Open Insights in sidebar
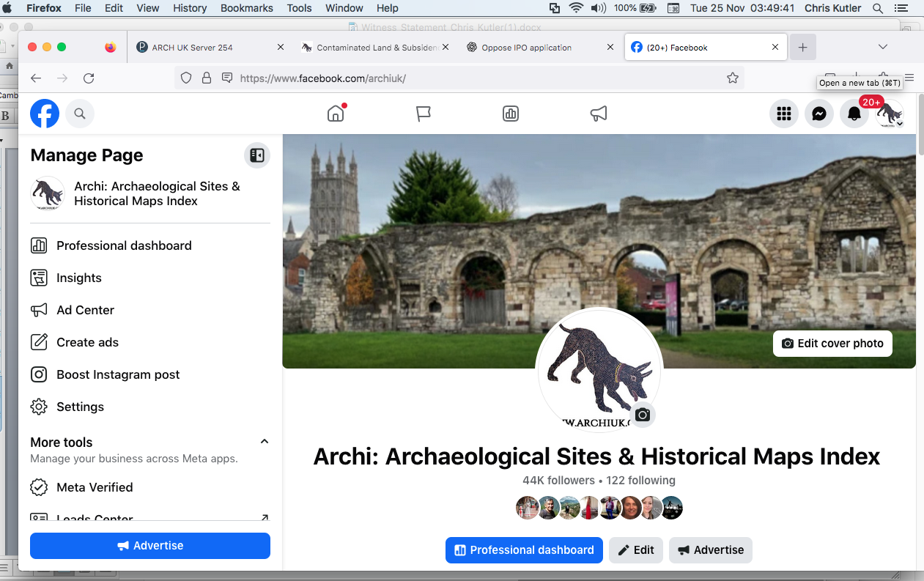The height and width of the screenshot is (581, 924). [79, 278]
